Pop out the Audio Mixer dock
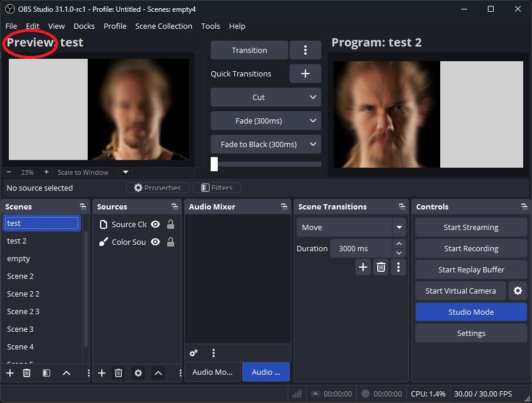The height and width of the screenshot is (403, 532). pos(284,207)
